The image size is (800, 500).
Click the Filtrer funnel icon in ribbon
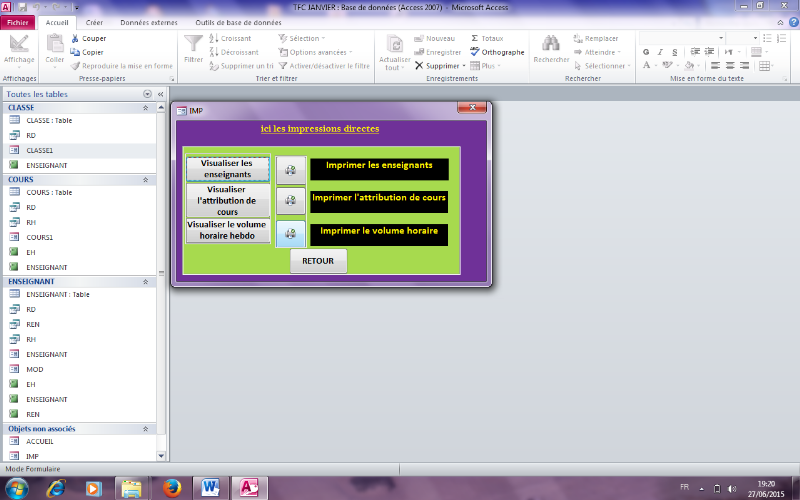pos(193,43)
